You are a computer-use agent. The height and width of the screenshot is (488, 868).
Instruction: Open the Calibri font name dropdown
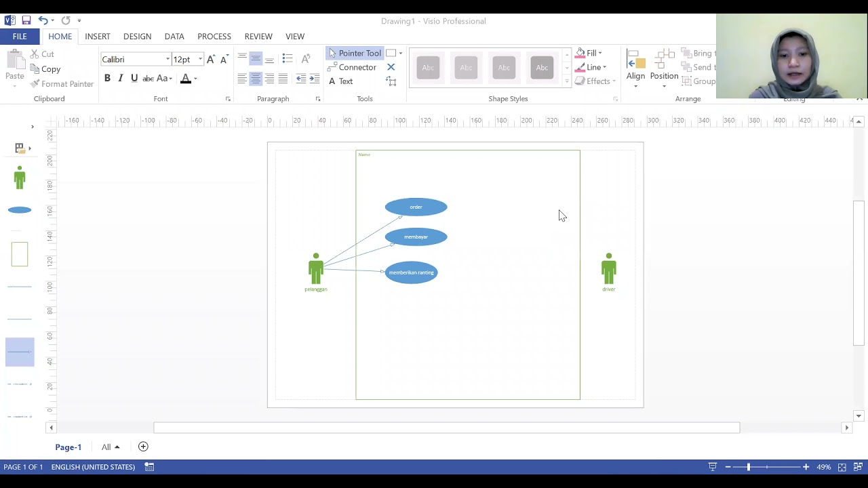(167, 60)
